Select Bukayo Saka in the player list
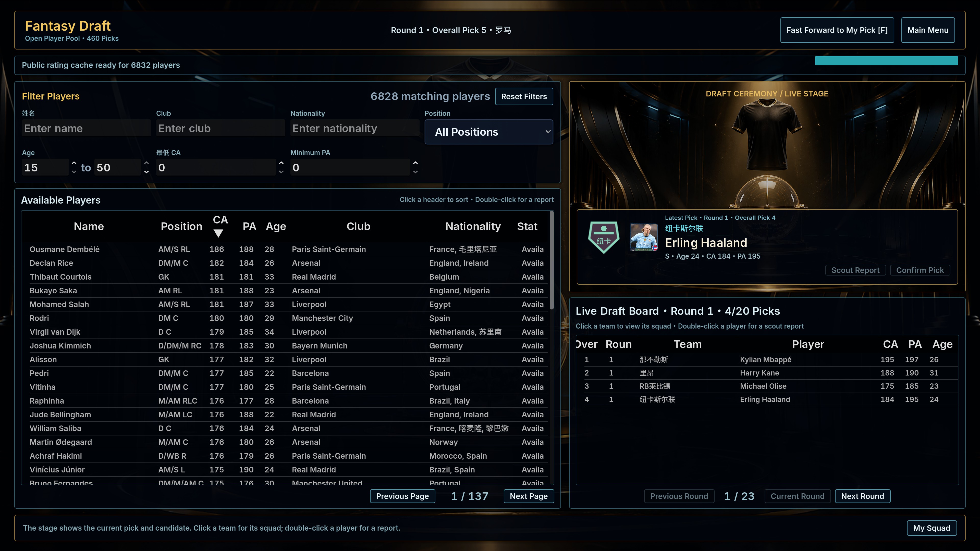The image size is (980, 551). (288, 291)
